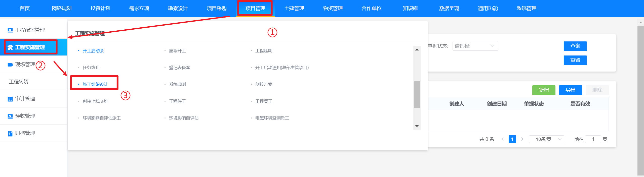Viewport: 644px width, 177px height.
Task: Open the 系统调测 link
Action: click(x=177, y=84)
